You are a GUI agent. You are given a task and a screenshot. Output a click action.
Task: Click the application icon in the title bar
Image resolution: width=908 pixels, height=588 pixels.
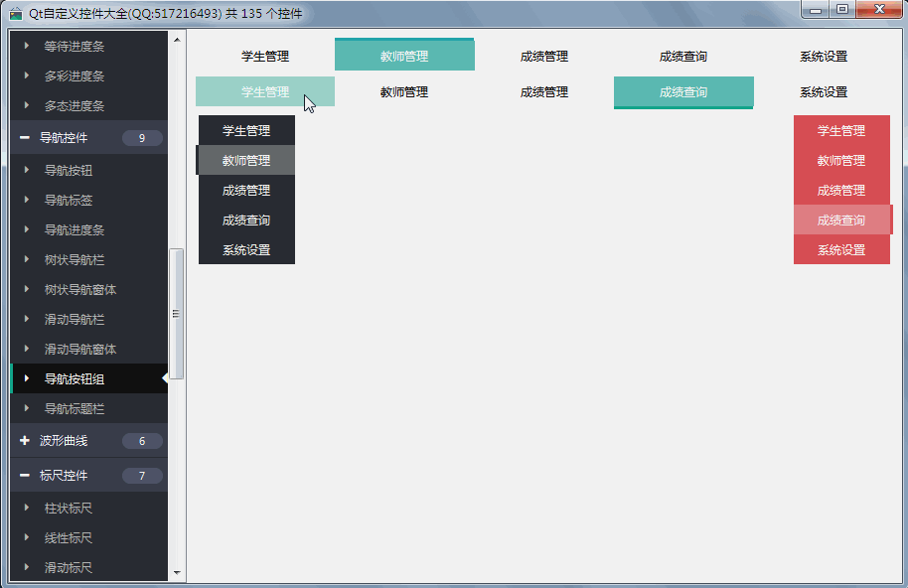coord(16,13)
